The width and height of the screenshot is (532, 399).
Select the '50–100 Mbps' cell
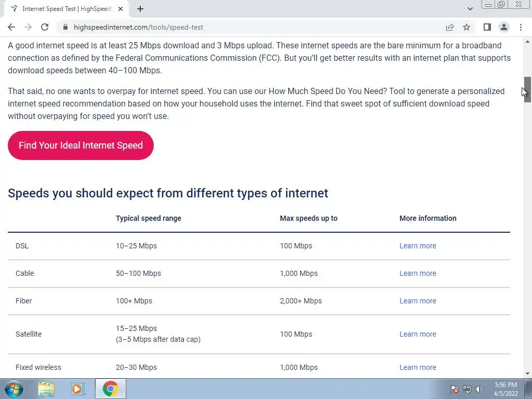(x=138, y=273)
